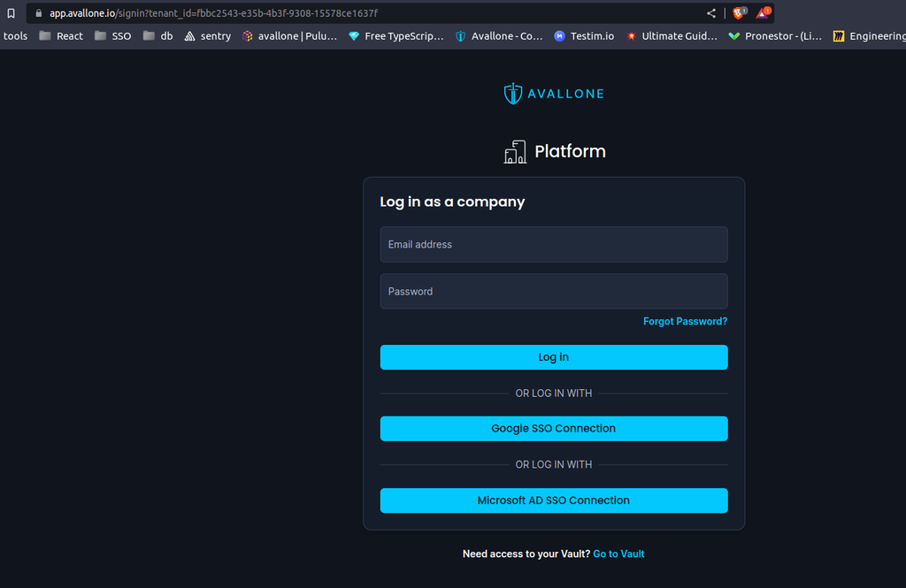Focus the Password field

coord(554,291)
